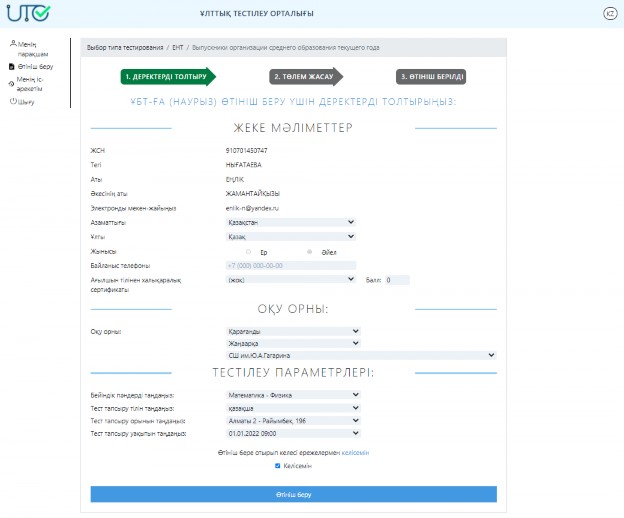Open the KZ language switcher
This screenshot has width=624, height=518.
click(x=609, y=13)
